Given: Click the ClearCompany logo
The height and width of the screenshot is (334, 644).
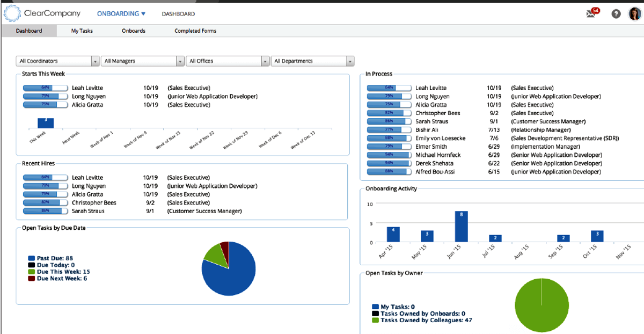Looking at the screenshot, I should tap(42, 13).
